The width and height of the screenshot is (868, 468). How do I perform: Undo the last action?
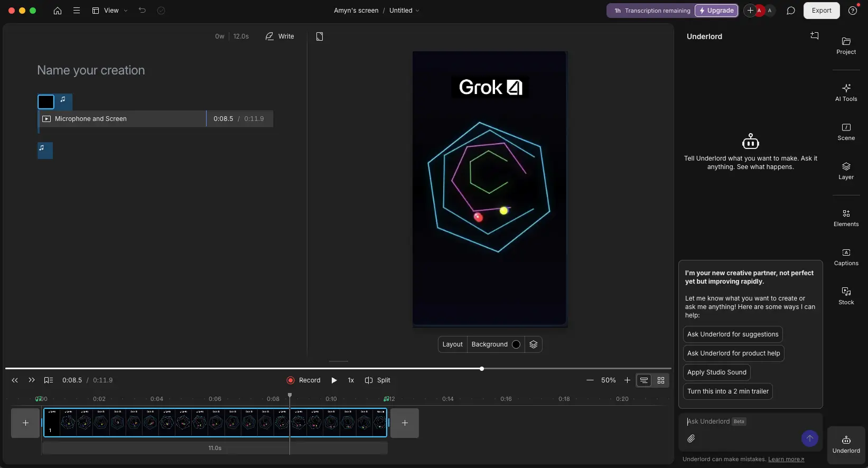142,11
